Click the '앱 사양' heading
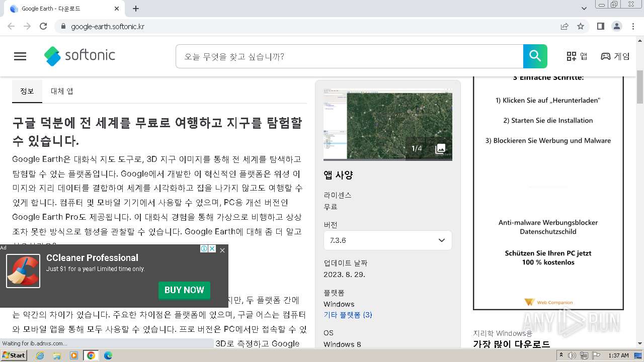 pyautogui.click(x=338, y=175)
